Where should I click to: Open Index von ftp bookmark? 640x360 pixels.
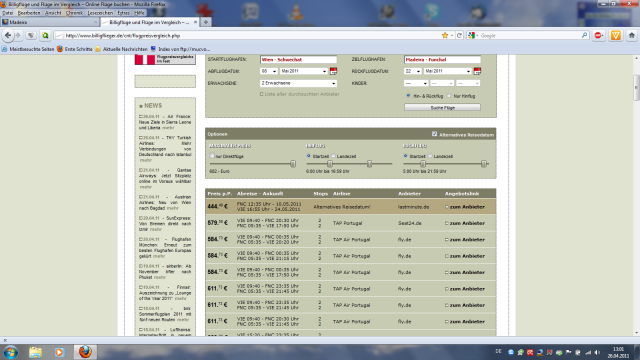point(180,49)
